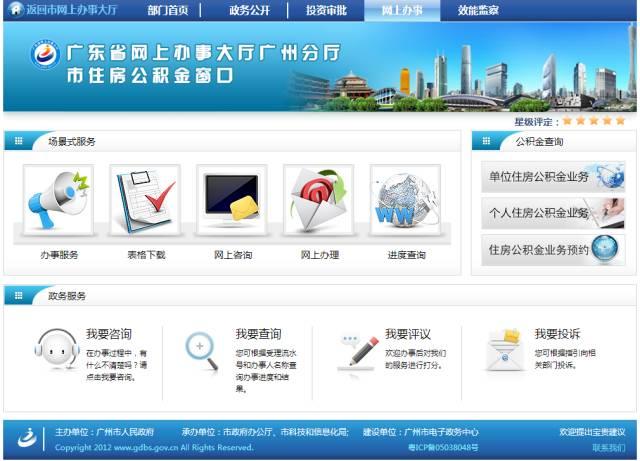Open the 我要投诉 heading link

(x=558, y=334)
